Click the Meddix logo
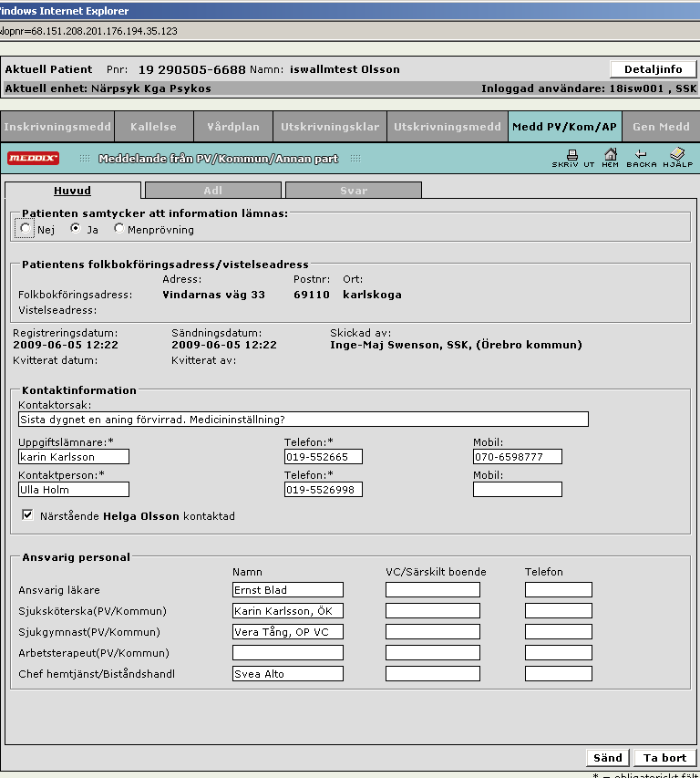The image size is (700, 778). coord(33,158)
